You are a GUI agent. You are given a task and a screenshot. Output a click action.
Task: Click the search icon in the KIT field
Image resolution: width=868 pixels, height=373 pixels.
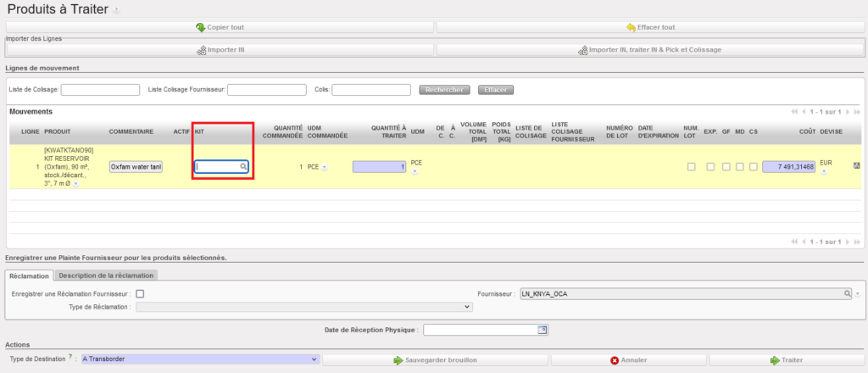[x=243, y=167]
